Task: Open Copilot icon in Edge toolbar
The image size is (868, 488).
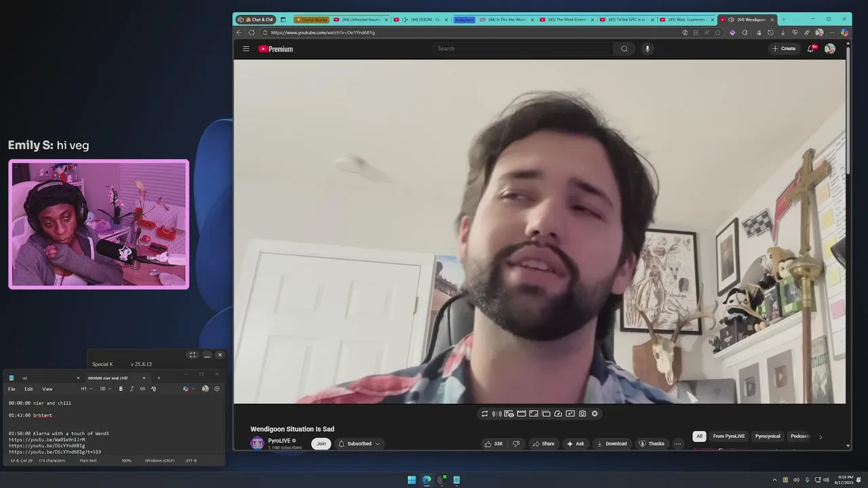Action: click(844, 33)
